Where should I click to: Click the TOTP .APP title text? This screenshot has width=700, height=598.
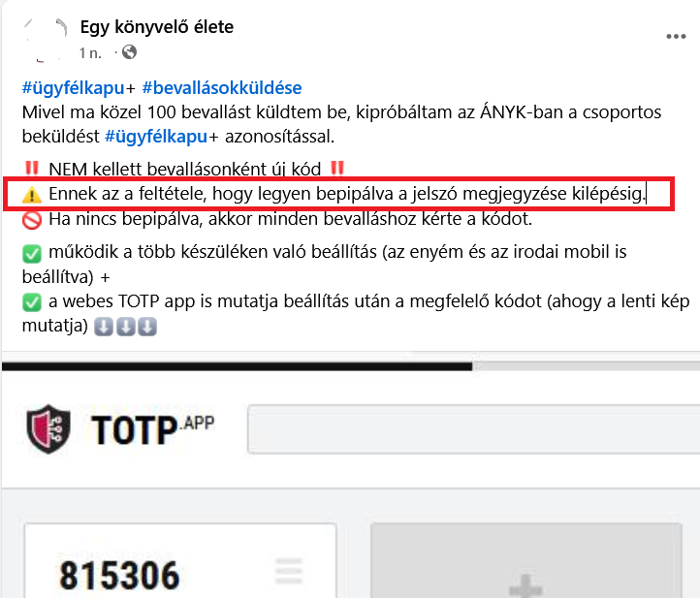click(x=152, y=429)
